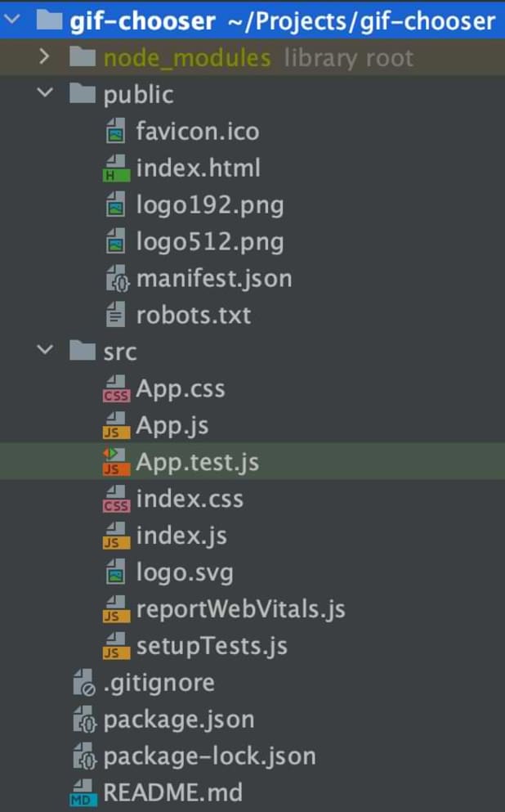Click the reportWebVitals.js file icon
Screen dimensions: 505x812
click(116, 609)
